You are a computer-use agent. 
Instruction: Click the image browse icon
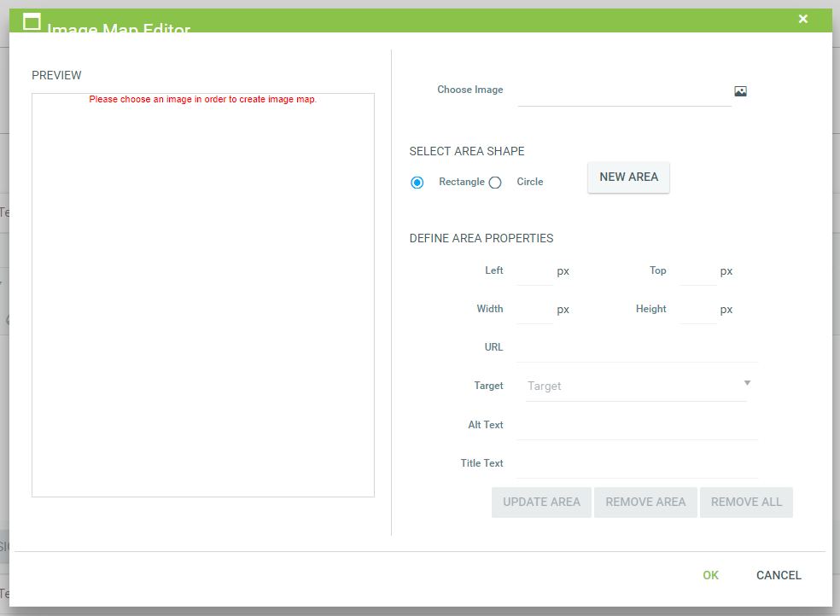(x=740, y=91)
